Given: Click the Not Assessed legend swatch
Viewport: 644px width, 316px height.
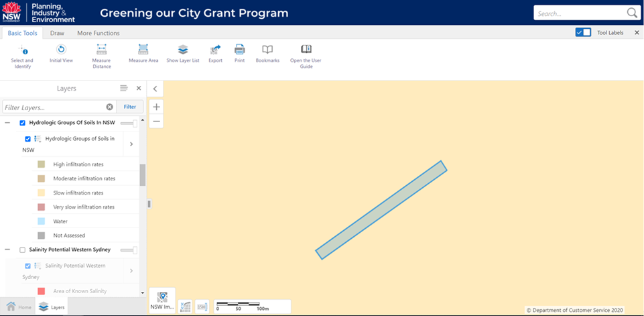Looking at the screenshot, I should pyautogui.click(x=41, y=235).
